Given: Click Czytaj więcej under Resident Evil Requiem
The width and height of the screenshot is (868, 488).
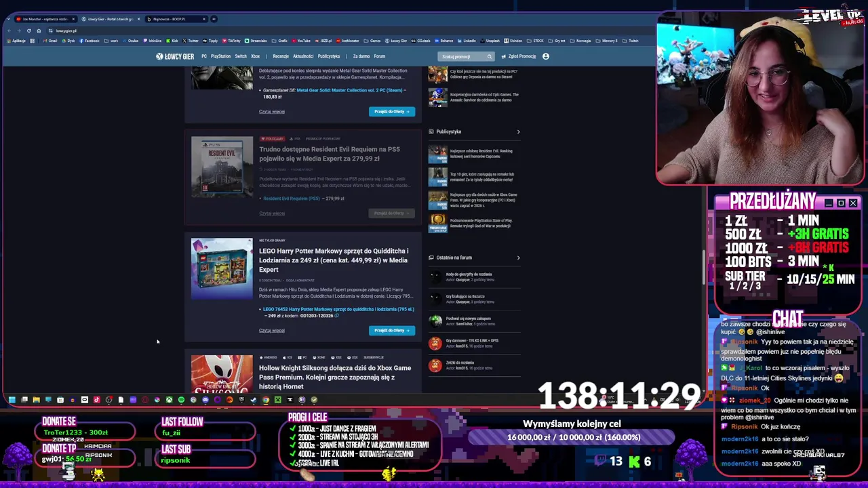Looking at the screenshot, I should click(x=272, y=213).
